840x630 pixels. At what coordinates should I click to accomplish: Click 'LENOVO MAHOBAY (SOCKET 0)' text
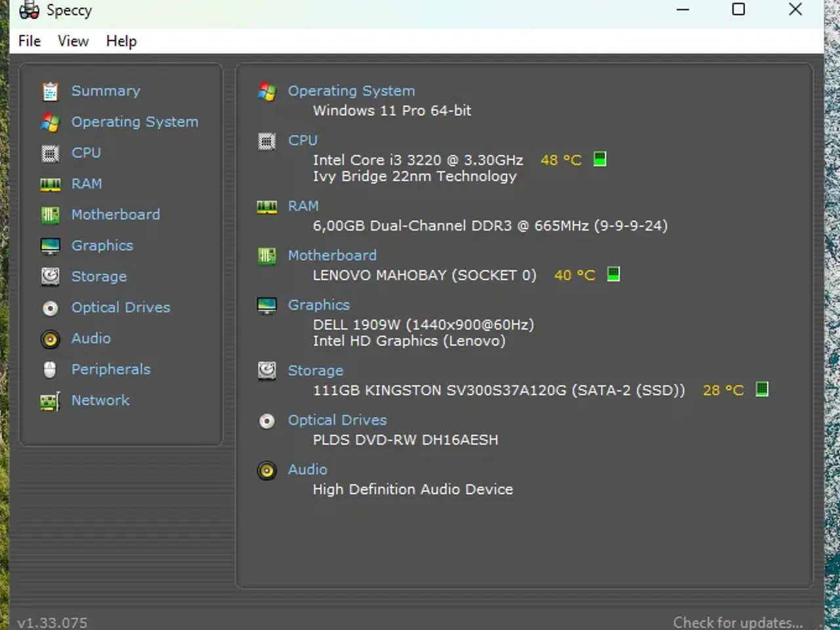(x=425, y=275)
